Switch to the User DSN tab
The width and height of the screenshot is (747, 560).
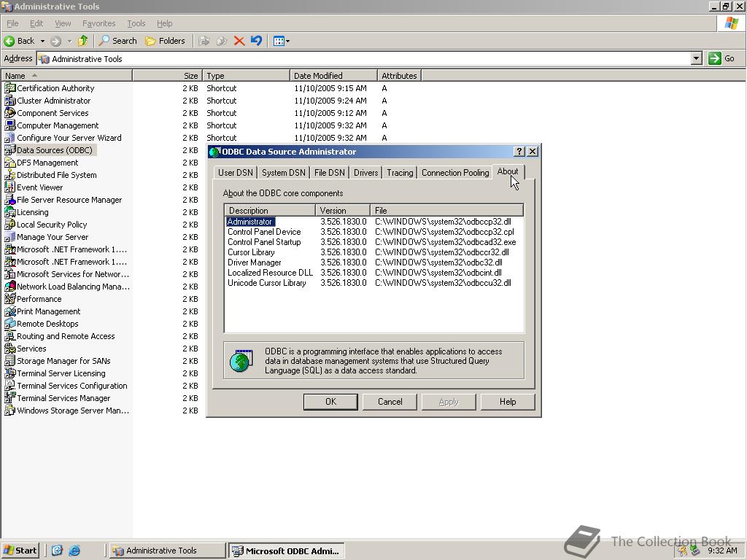click(x=236, y=173)
